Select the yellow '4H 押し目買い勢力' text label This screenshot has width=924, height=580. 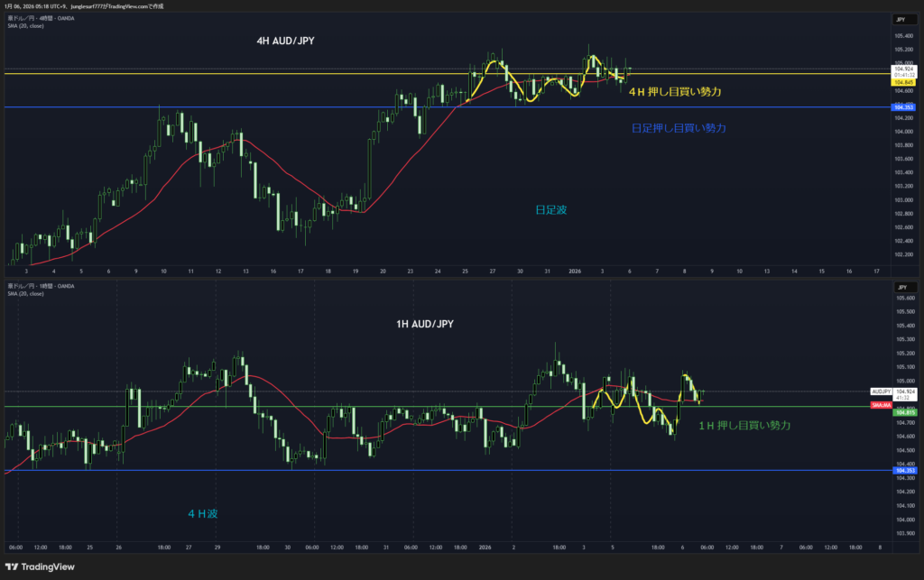click(x=675, y=91)
